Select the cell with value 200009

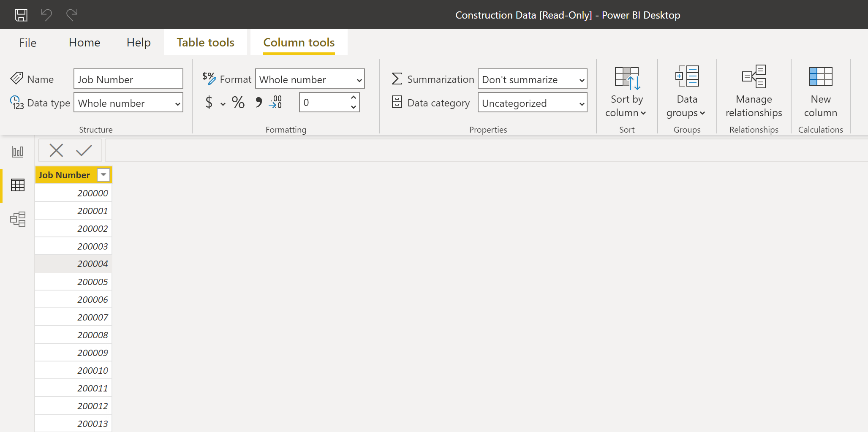(73, 353)
